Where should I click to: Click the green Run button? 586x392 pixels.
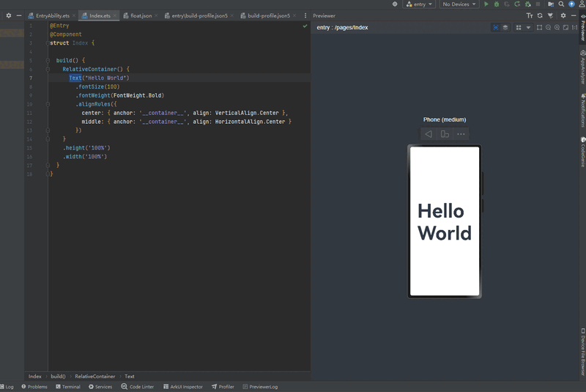pos(486,4)
